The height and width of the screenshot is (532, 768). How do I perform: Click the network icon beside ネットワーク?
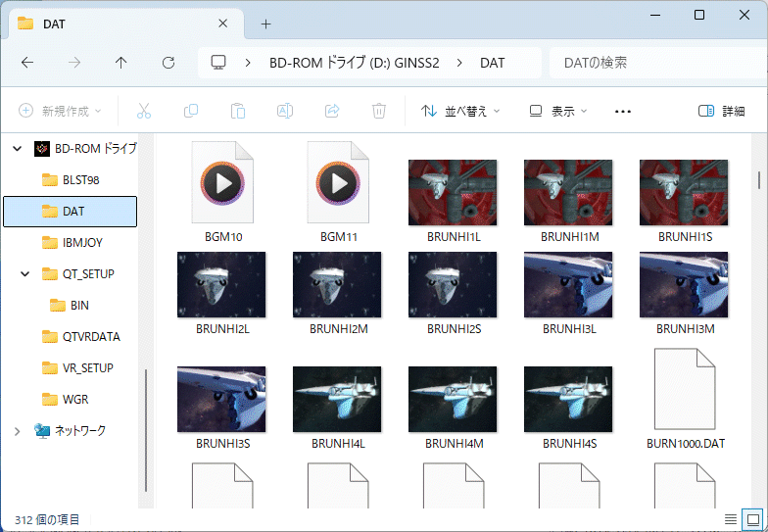pos(41,431)
